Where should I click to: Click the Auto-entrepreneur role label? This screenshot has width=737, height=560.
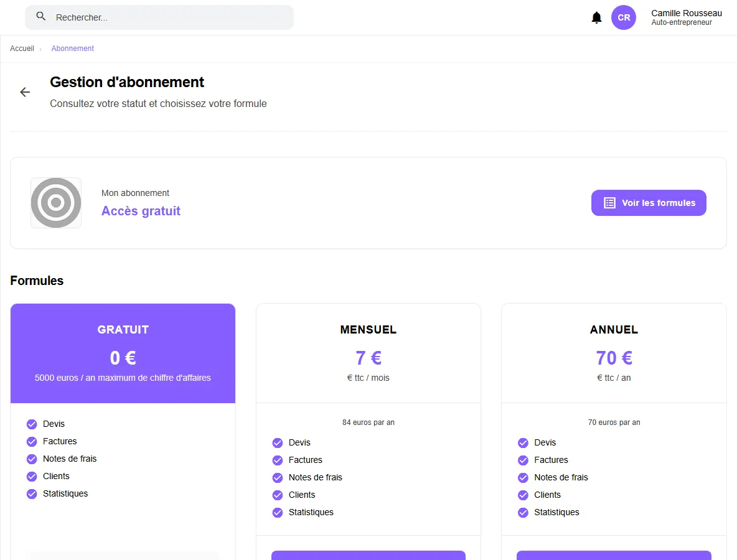tap(682, 22)
